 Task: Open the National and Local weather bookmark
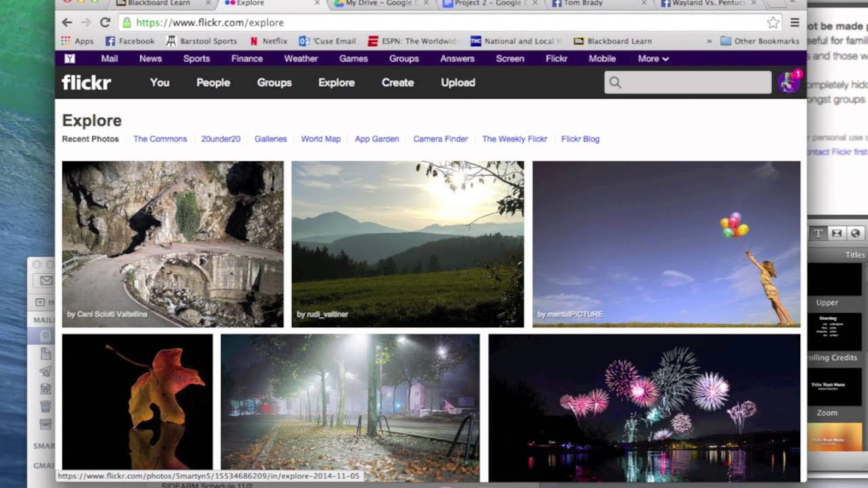(516, 41)
